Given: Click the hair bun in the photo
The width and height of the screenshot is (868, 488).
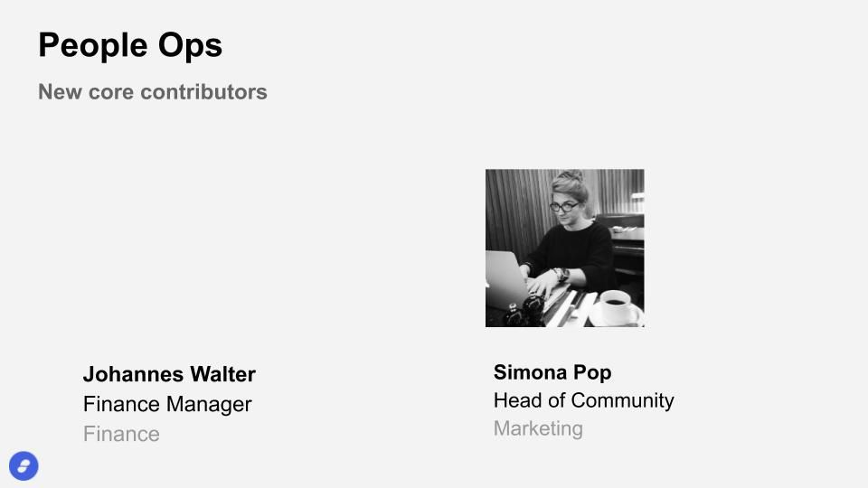Looking at the screenshot, I should (x=571, y=175).
